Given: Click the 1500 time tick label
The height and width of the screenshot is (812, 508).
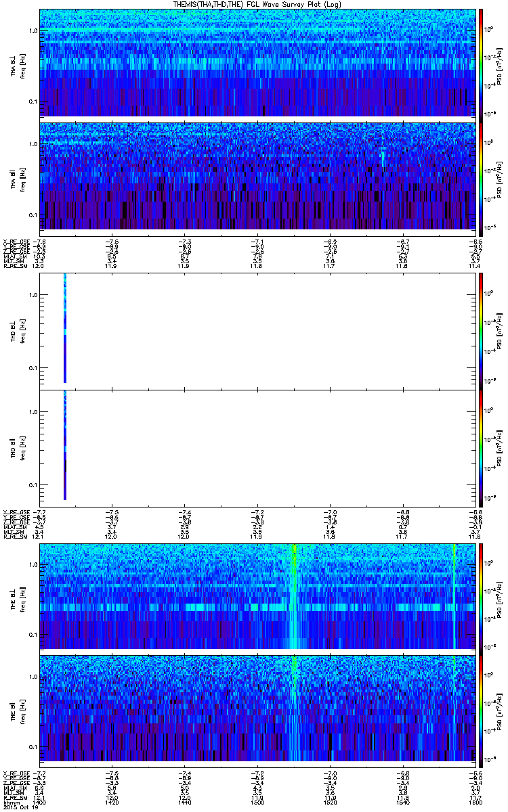Looking at the screenshot, I should [x=258, y=803].
